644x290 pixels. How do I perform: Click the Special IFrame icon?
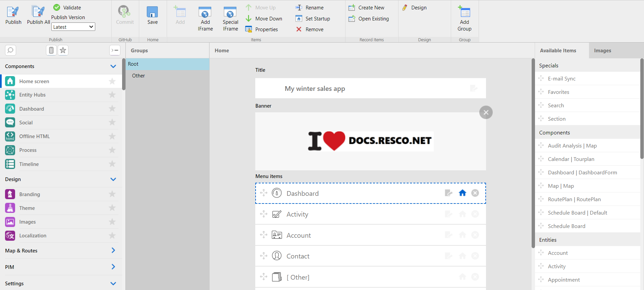click(230, 12)
